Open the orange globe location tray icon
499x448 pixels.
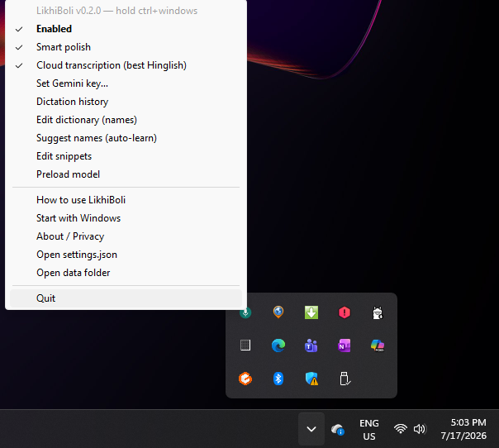point(278,312)
